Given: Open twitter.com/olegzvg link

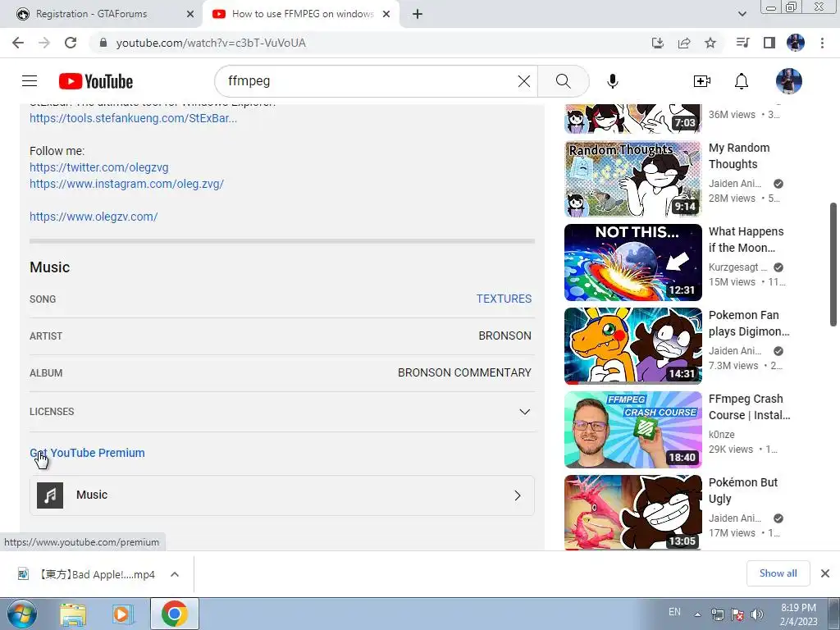Looking at the screenshot, I should (99, 167).
